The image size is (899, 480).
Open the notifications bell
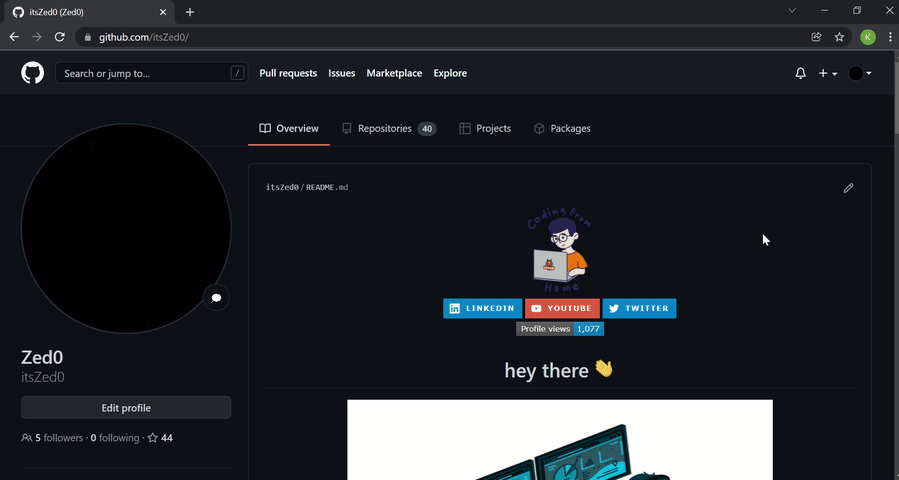pyautogui.click(x=800, y=73)
